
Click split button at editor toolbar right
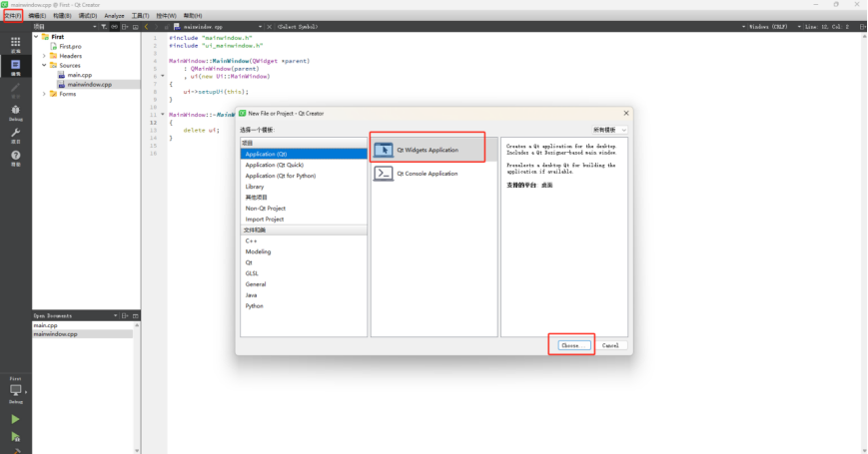(x=862, y=27)
